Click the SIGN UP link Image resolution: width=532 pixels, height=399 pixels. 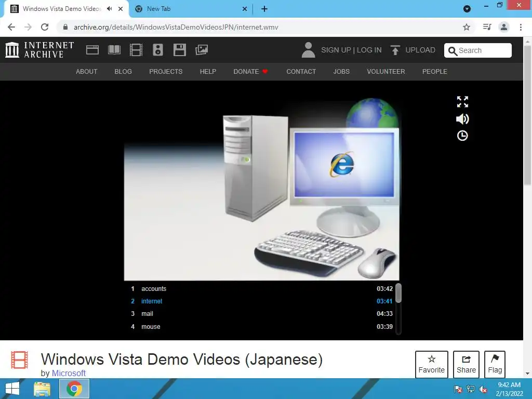pos(336,50)
